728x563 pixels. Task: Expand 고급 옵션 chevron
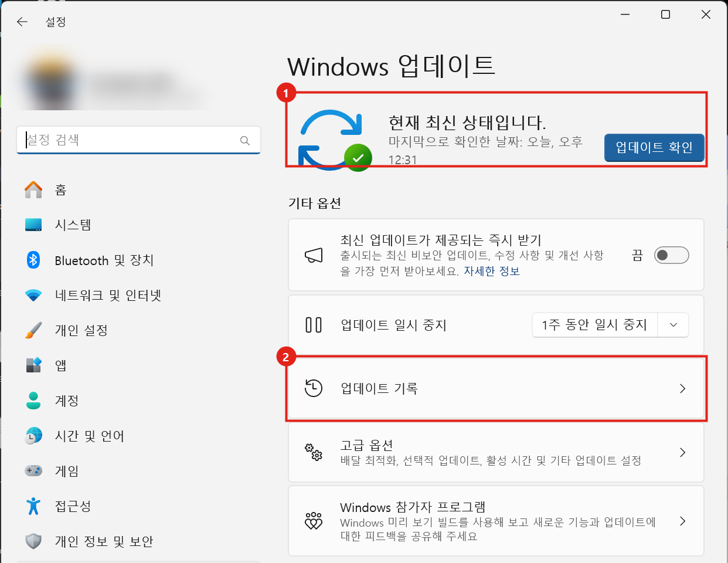[682, 452]
